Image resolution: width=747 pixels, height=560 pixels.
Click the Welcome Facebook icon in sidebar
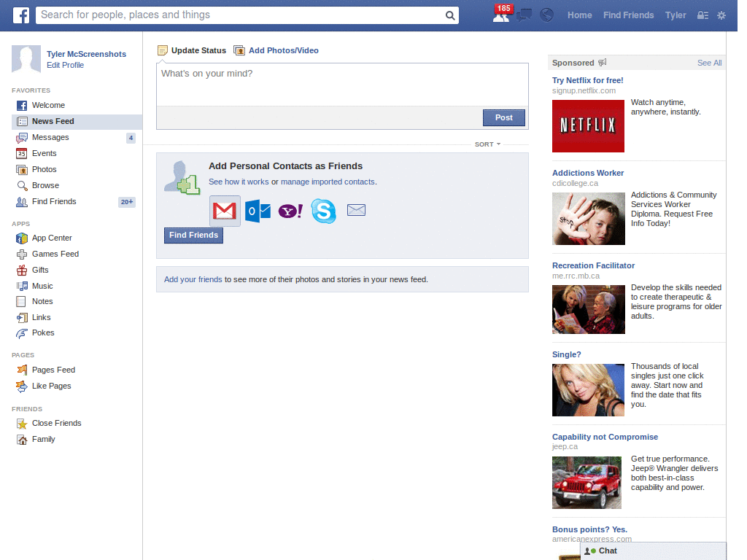coord(22,105)
